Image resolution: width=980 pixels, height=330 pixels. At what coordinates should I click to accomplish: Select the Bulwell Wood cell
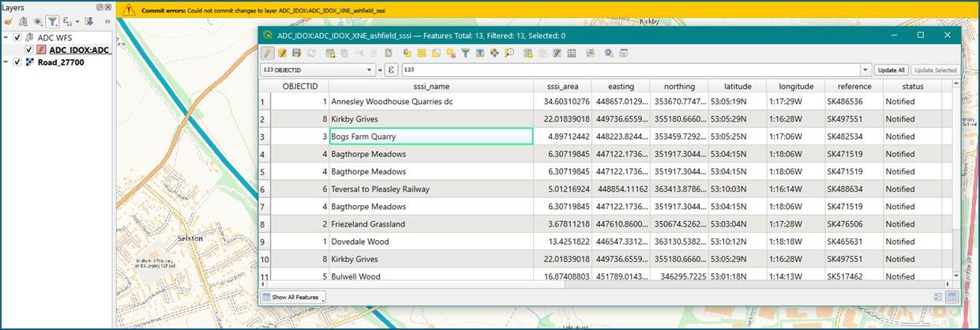point(431,276)
